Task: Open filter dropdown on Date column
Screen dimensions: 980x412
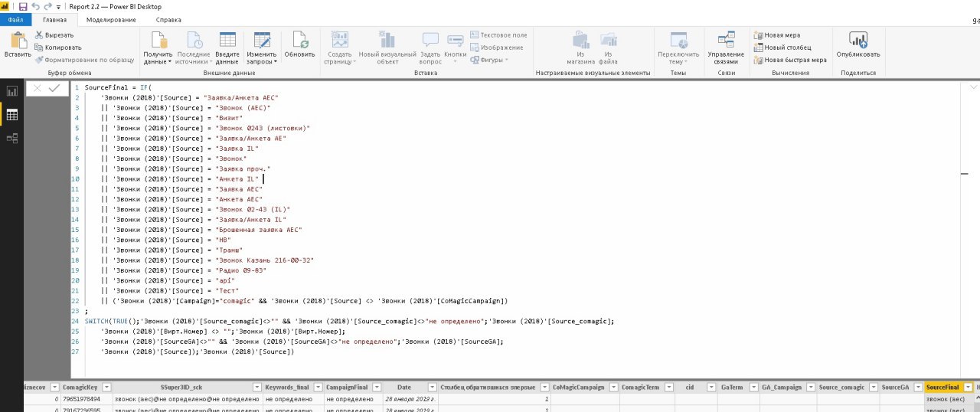Action: [433, 387]
